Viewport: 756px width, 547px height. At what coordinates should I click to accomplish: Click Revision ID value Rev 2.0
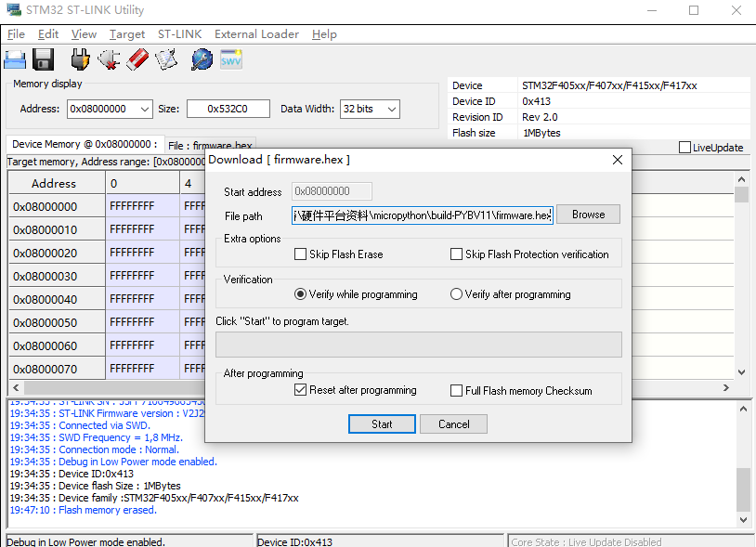pyautogui.click(x=540, y=117)
